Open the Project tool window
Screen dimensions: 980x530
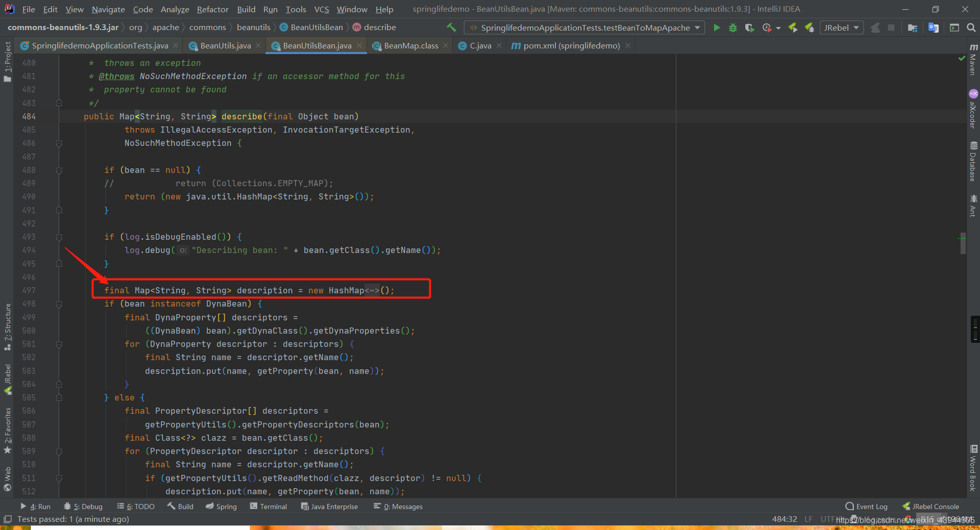(x=7, y=62)
